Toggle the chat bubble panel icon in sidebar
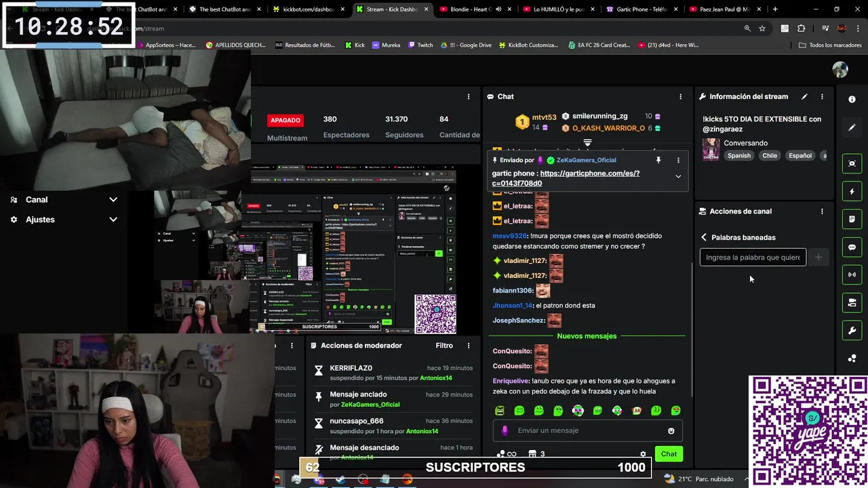Viewport: 868px width, 488px height. (852, 247)
